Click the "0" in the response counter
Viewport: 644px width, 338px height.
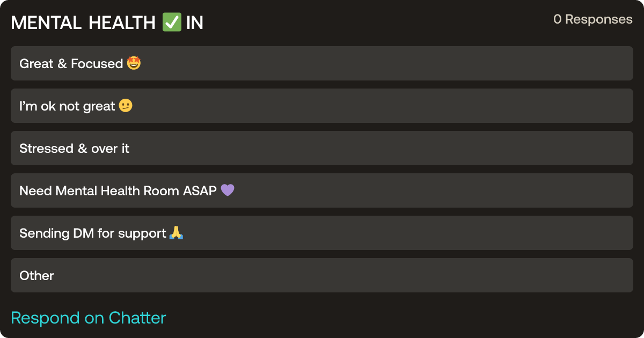tap(557, 19)
